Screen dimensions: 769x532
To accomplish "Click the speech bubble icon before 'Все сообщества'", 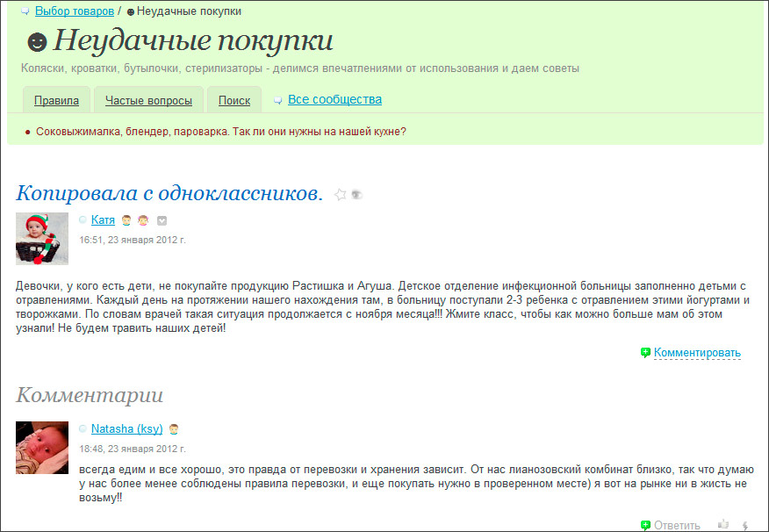I will point(278,100).
